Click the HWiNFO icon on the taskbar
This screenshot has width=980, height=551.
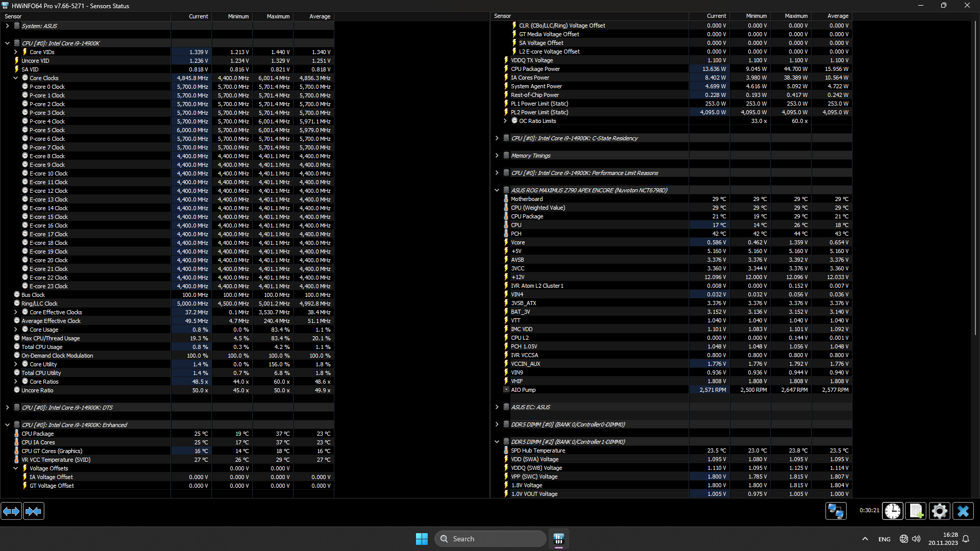click(558, 539)
